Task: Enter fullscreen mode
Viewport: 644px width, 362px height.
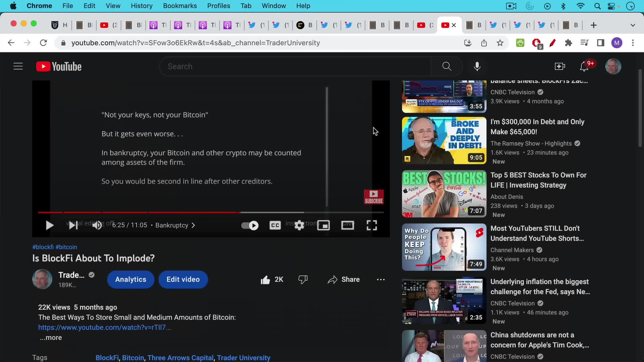Action: [x=372, y=225]
